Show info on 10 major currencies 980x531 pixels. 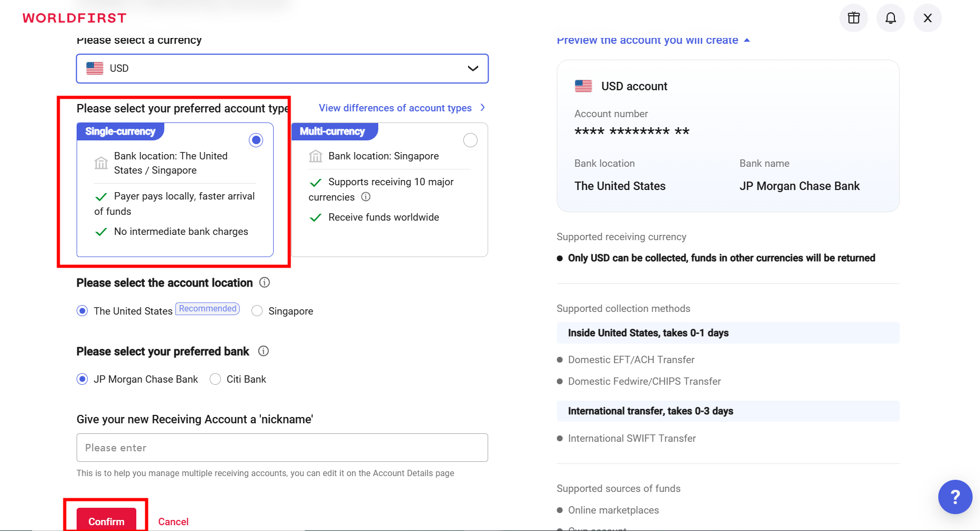(366, 197)
